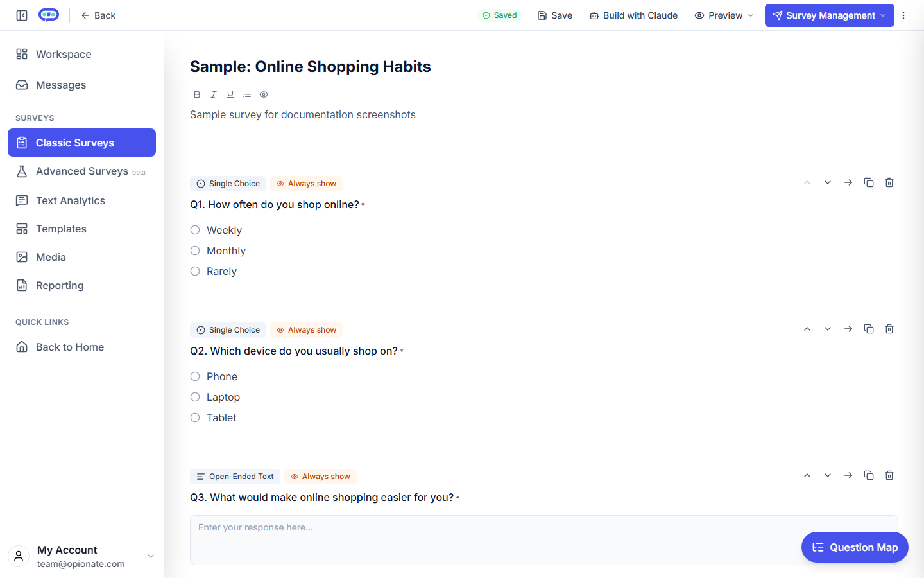Move Q1 down with arrow
The height and width of the screenshot is (578, 924).
tap(828, 182)
